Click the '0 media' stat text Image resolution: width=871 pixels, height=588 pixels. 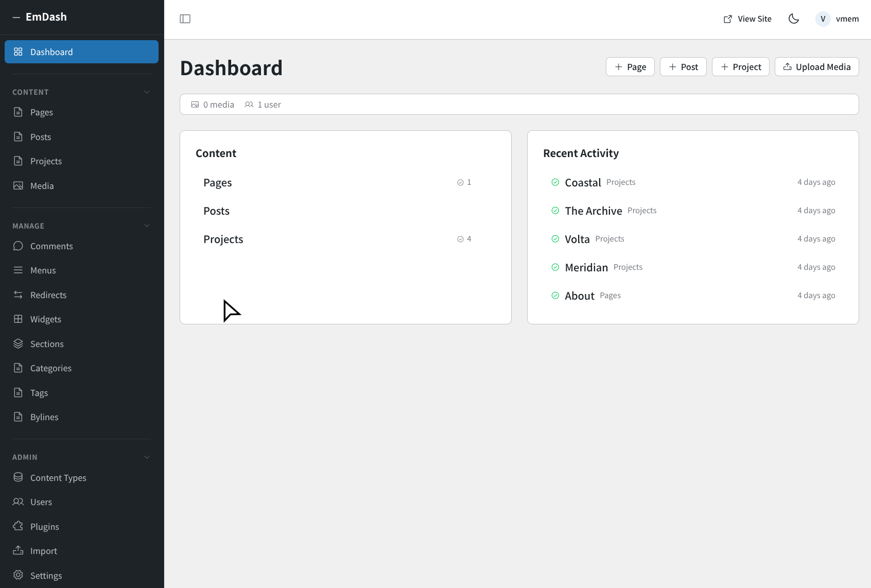pyautogui.click(x=219, y=105)
